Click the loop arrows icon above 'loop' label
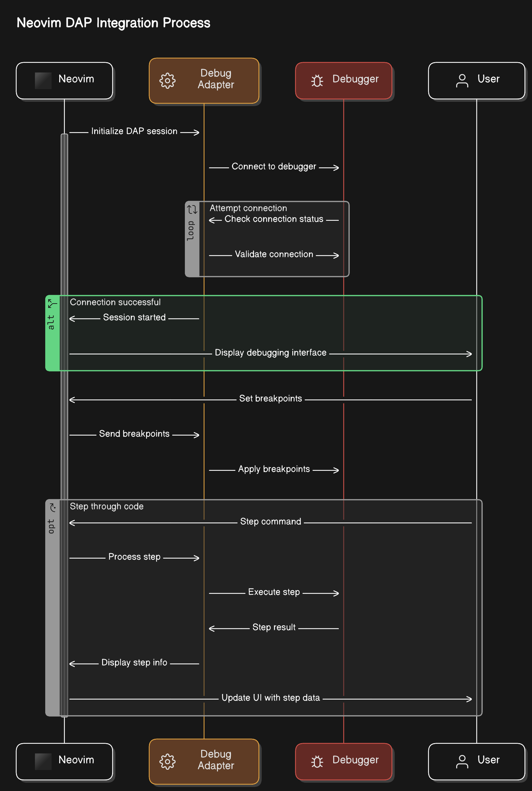 pos(193,209)
